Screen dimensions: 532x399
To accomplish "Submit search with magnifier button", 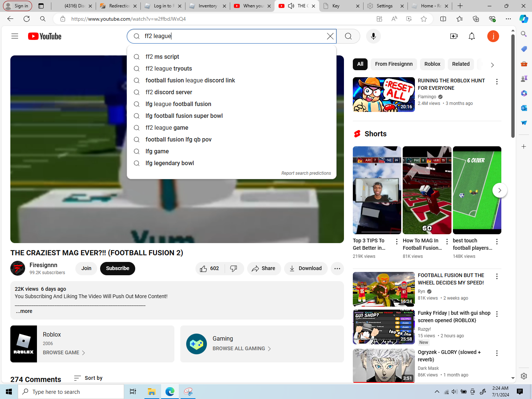I will pyautogui.click(x=348, y=36).
